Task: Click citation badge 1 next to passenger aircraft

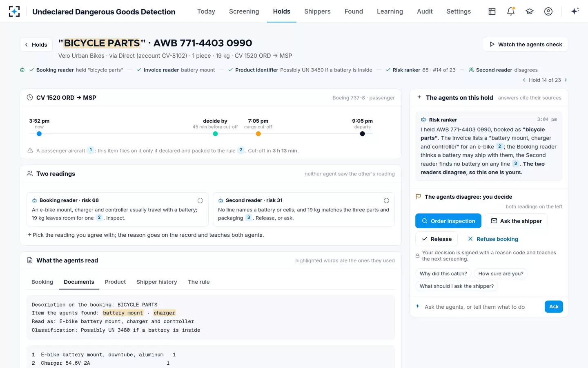Action: (91, 150)
